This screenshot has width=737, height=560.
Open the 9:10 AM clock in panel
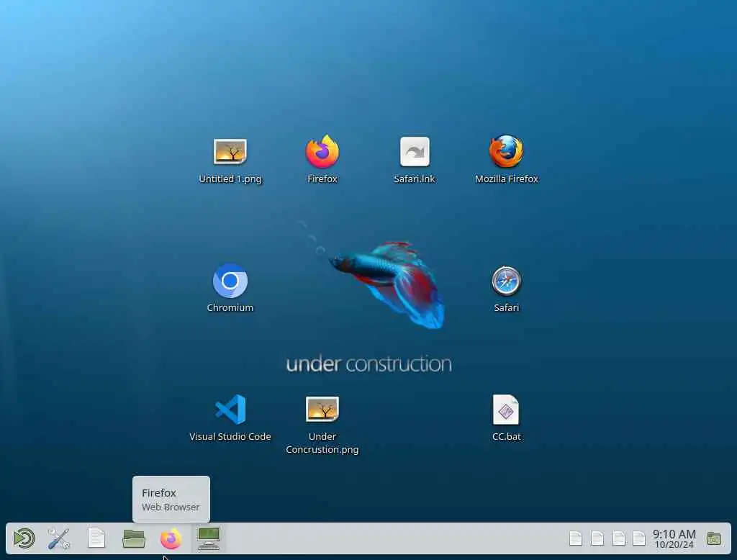point(674,538)
